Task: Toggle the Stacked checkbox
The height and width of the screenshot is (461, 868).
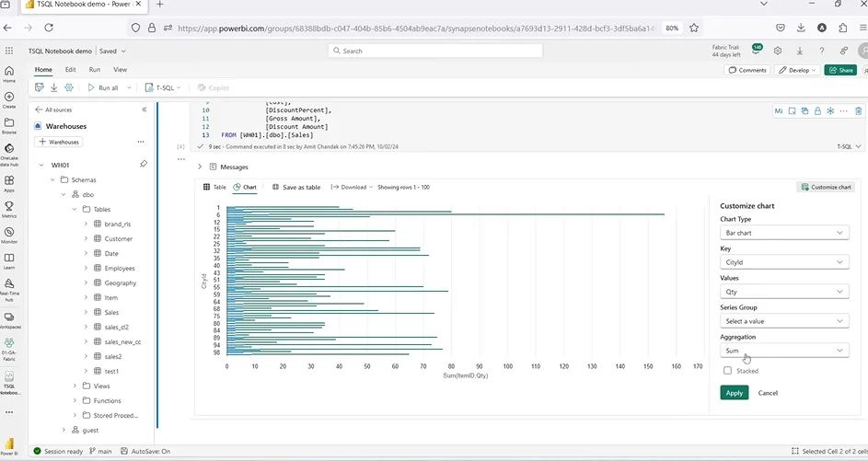Action: point(727,370)
